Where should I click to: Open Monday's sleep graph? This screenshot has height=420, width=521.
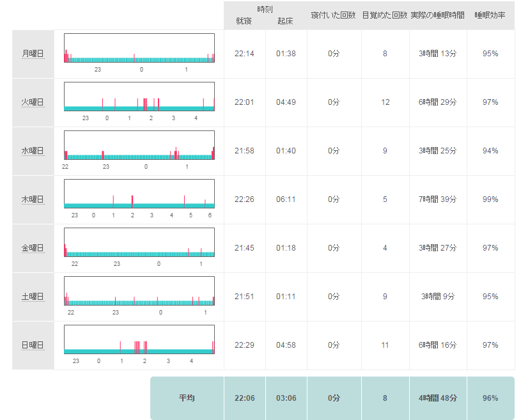(x=139, y=48)
